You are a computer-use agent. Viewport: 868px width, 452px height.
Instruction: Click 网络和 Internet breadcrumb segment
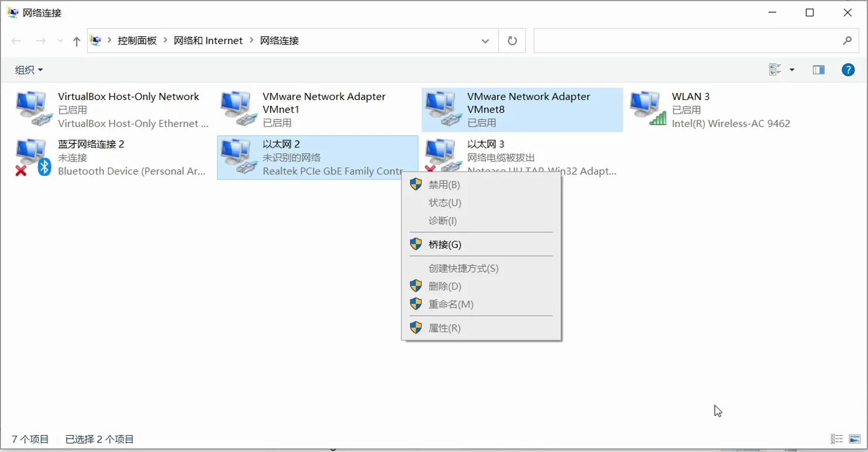pyautogui.click(x=208, y=41)
